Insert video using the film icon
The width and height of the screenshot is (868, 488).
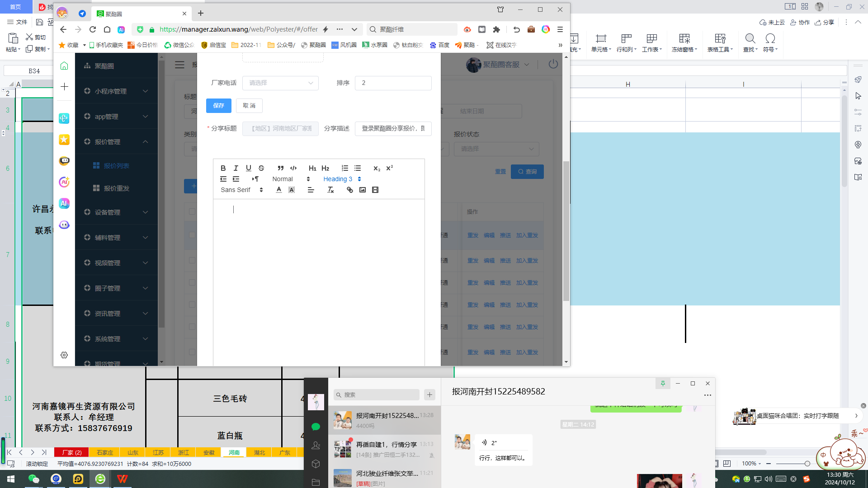pos(375,190)
